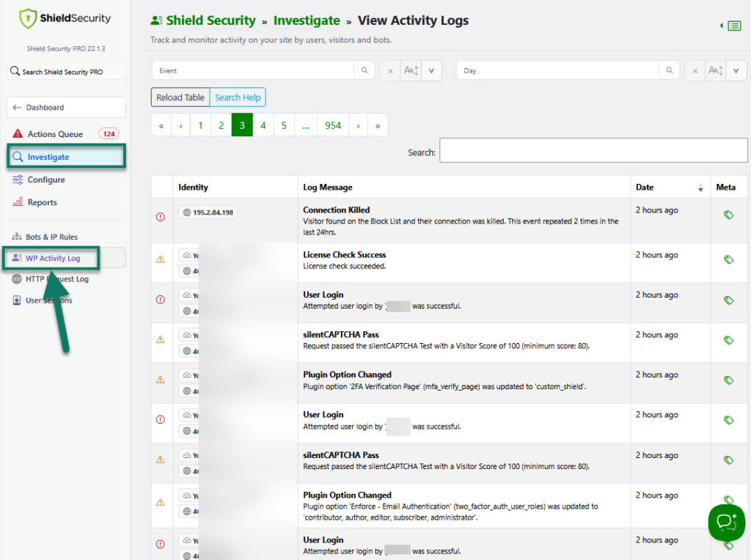
Task: Click the Reports chart icon
Action: (18, 202)
